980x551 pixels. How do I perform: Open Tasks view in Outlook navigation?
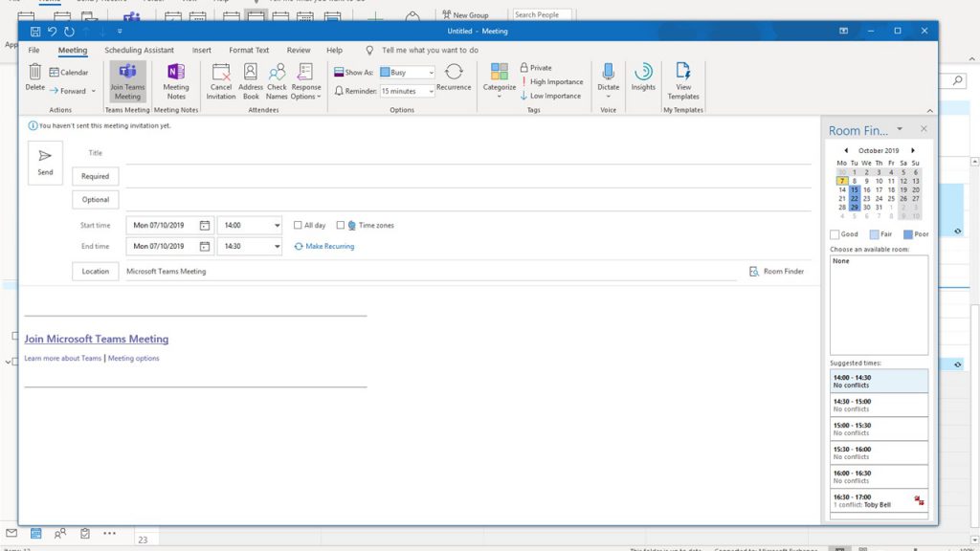click(x=84, y=533)
